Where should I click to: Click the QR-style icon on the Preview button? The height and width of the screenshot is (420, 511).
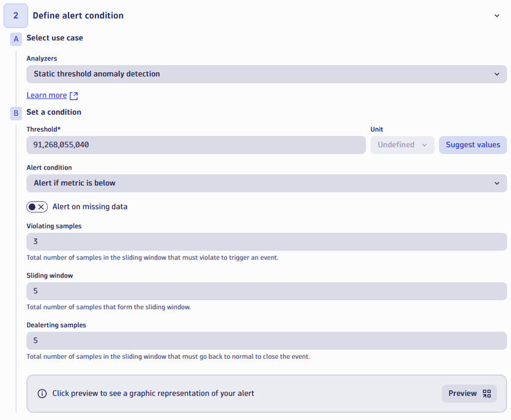coord(487,394)
